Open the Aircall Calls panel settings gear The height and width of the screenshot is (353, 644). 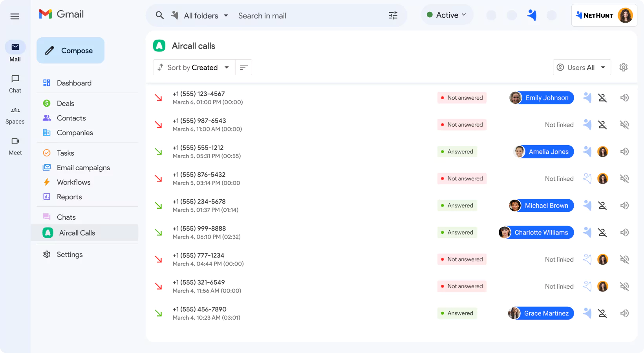coord(624,67)
